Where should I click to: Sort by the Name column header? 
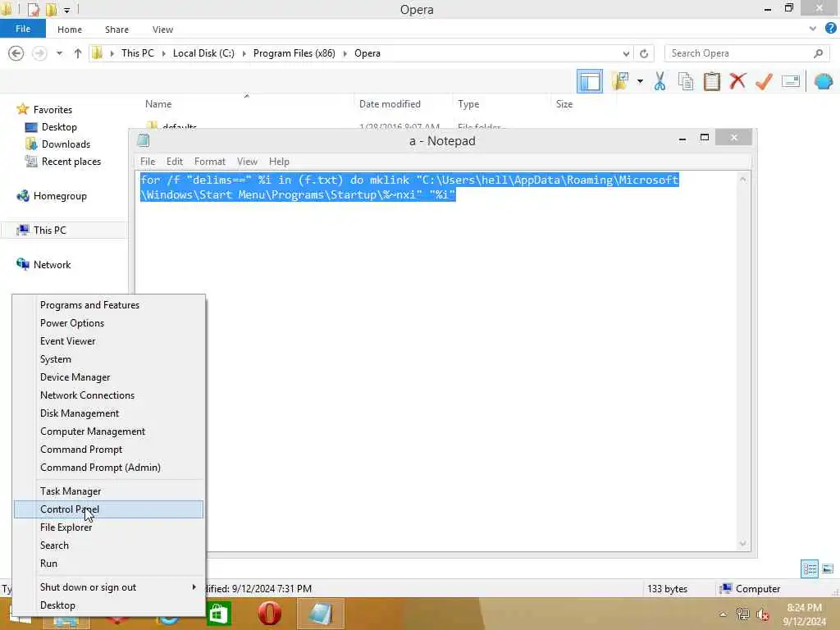[158, 104]
